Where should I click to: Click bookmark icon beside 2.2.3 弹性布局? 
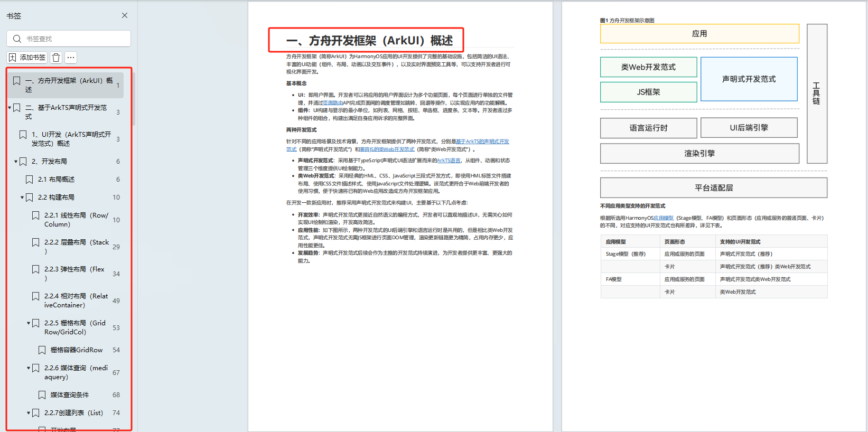[36, 269]
